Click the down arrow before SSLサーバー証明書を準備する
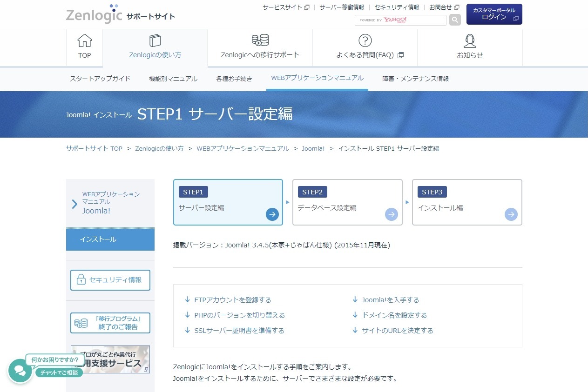This screenshot has height=392, width=588. point(188,330)
